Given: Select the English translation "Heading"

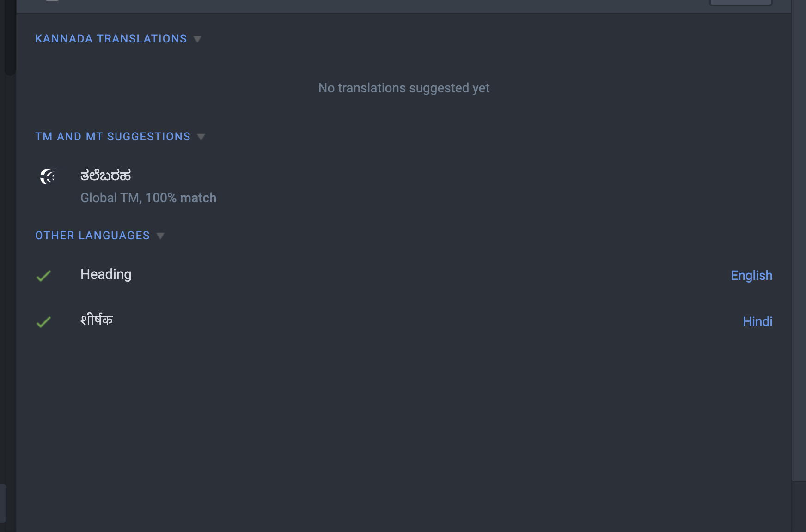Looking at the screenshot, I should 106,274.
